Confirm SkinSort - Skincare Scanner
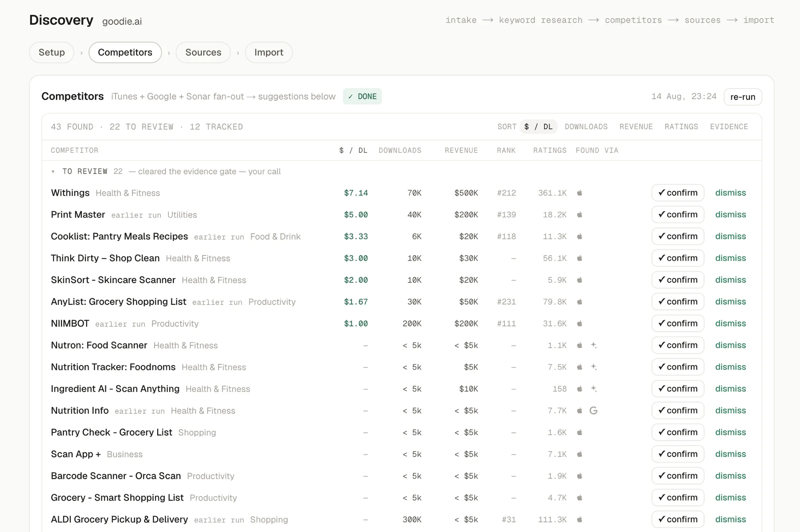 678,280
